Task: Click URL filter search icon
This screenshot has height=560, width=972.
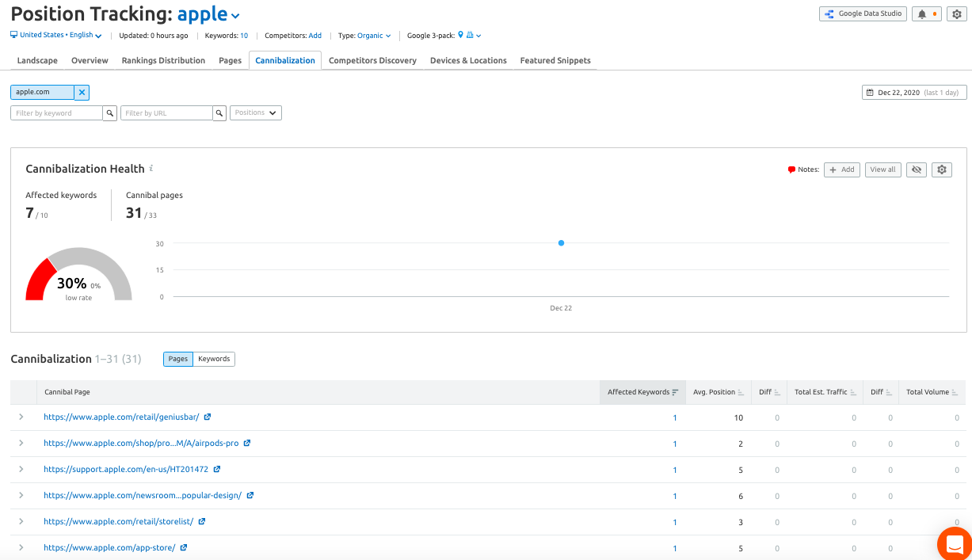Action: click(220, 113)
